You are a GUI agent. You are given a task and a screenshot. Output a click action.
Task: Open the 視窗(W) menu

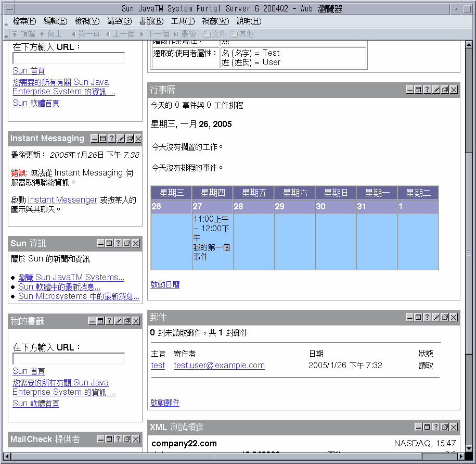[x=215, y=21]
